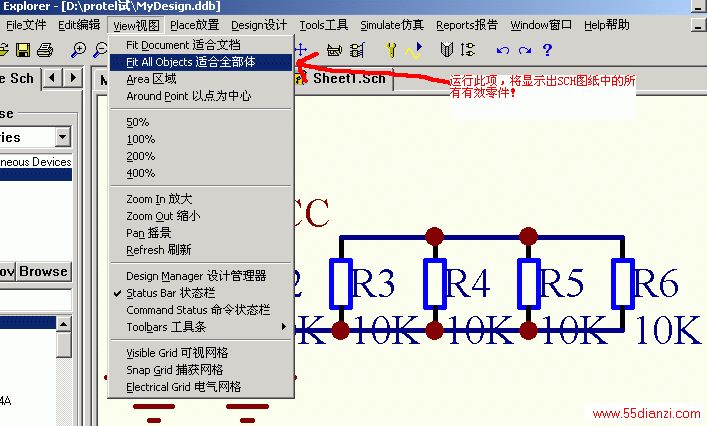Choose Refresh menu entry
Screen dimensions: 707x426
tap(201, 250)
